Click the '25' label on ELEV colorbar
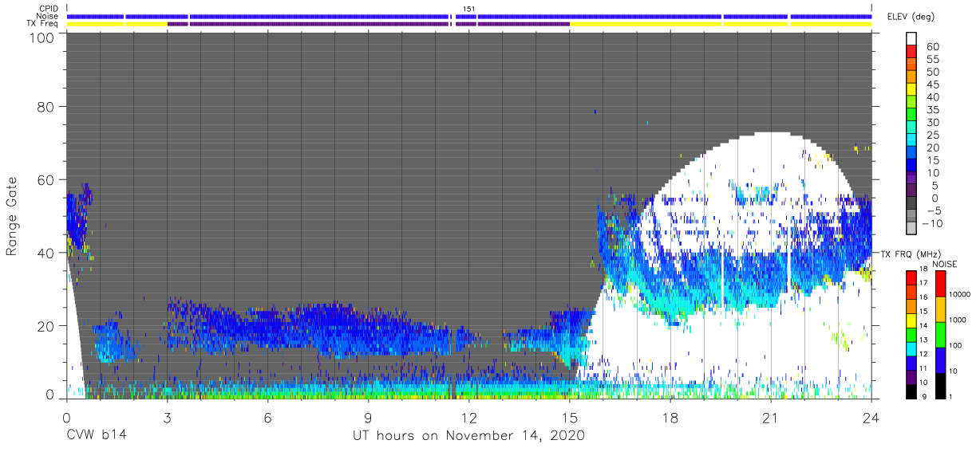This screenshot has height=452, width=980. (931, 135)
